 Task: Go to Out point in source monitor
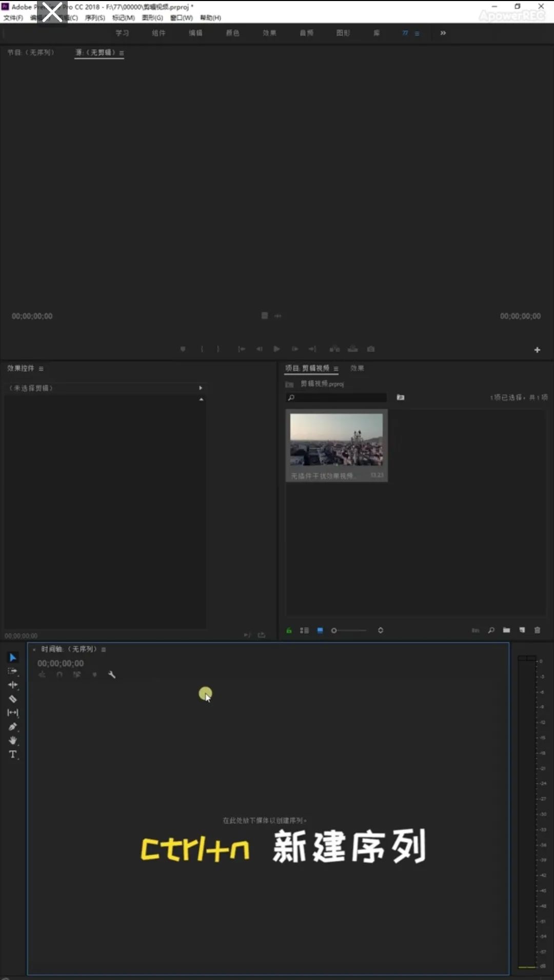[x=312, y=349]
